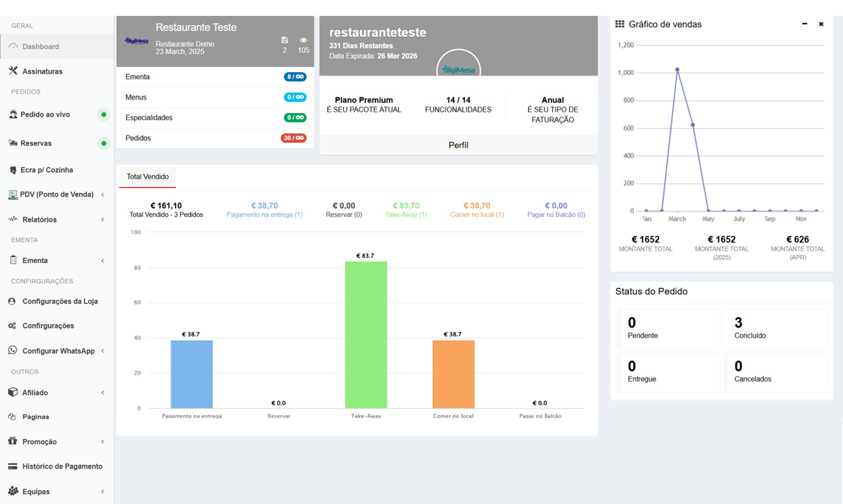Toggle the green status dot for Reservas
The width and height of the screenshot is (843, 504).
(x=104, y=143)
